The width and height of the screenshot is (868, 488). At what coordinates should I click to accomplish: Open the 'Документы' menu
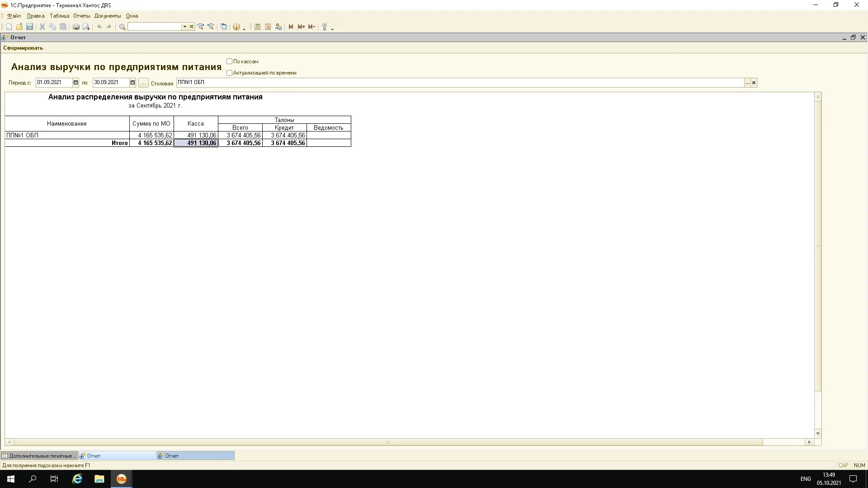pyautogui.click(x=108, y=16)
